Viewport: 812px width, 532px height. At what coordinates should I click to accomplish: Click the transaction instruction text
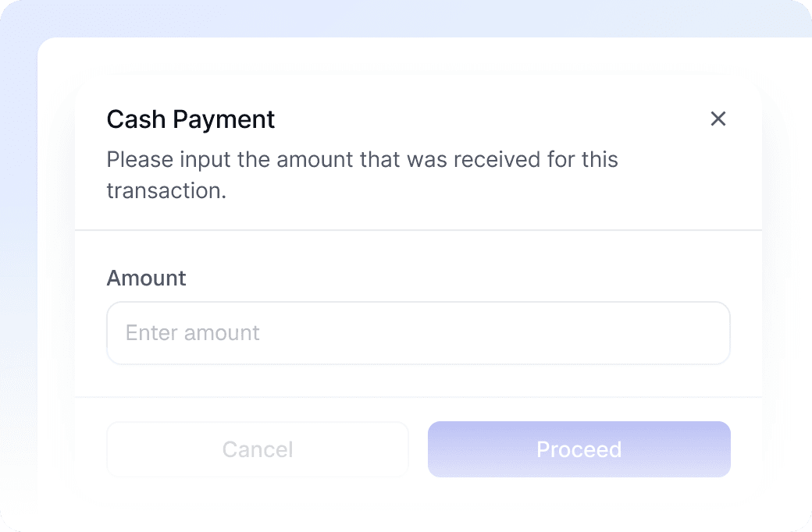coord(361,175)
